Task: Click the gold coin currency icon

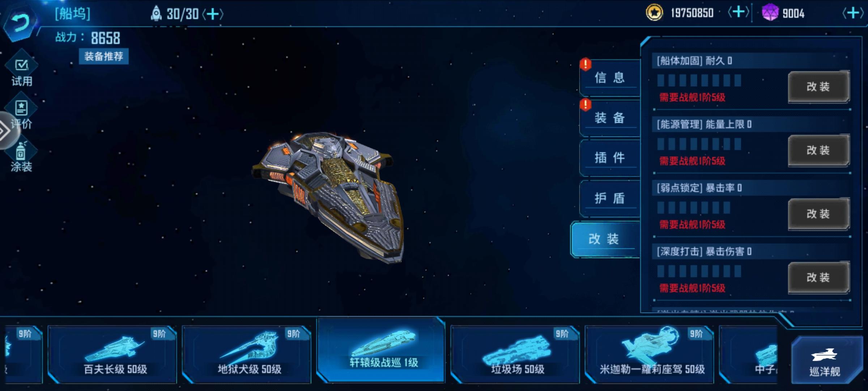Action: point(654,13)
